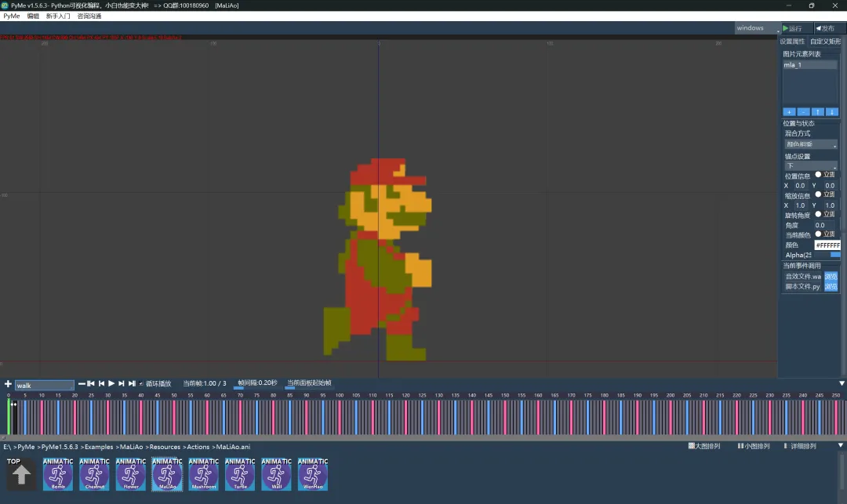Open the 混合方式 blend mode dropdown
Screen dimensions: 847x504
tap(811, 145)
